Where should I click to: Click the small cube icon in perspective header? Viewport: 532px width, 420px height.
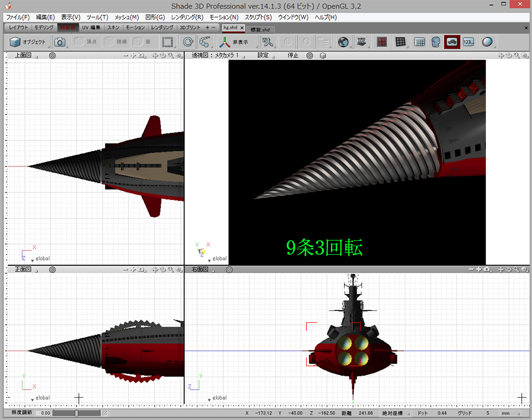(x=323, y=56)
